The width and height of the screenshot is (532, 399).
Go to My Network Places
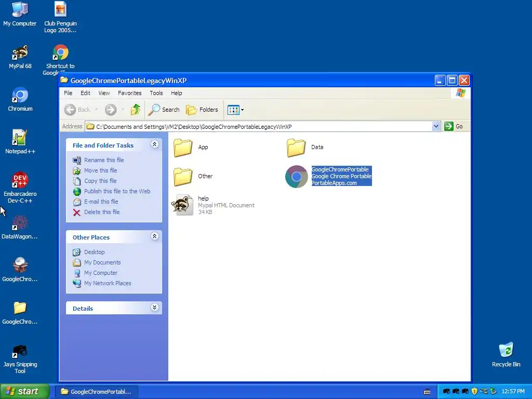tap(108, 283)
